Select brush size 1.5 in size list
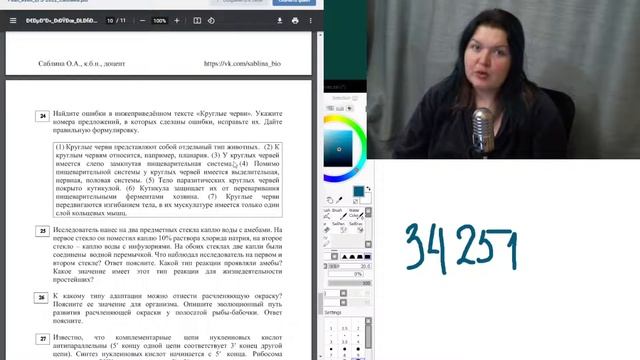640x360 pixels. [x=344, y=328]
